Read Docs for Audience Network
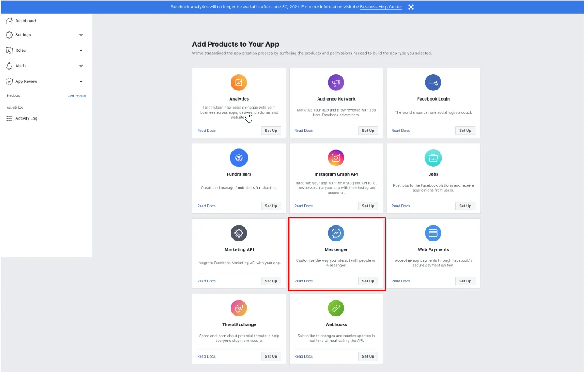Screen dimensions: 588x372 (304, 131)
